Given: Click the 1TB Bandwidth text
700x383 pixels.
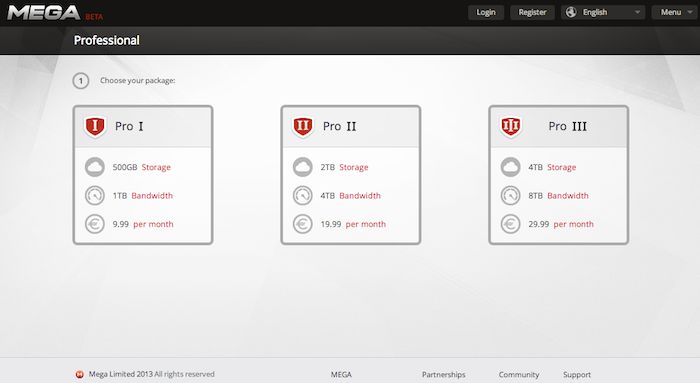Looking at the screenshot, I should click(x=142, y=196).
